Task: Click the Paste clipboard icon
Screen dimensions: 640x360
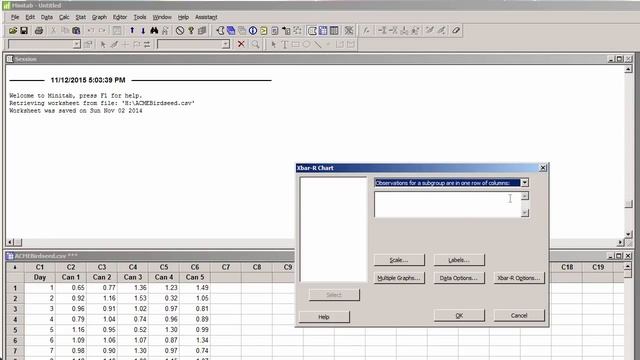Action: [x=76, y=31]
